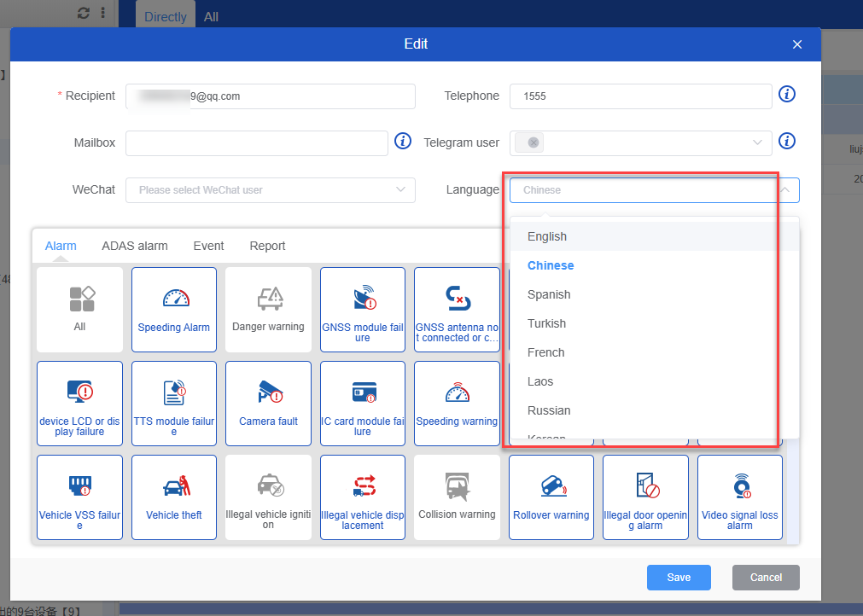Enable the Rollover warning tile

point(551,497)
